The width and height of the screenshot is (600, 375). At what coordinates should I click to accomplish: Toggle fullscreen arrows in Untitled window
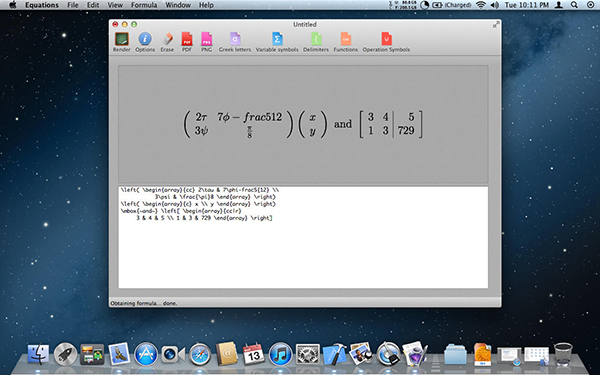click(x=496, y=24)
